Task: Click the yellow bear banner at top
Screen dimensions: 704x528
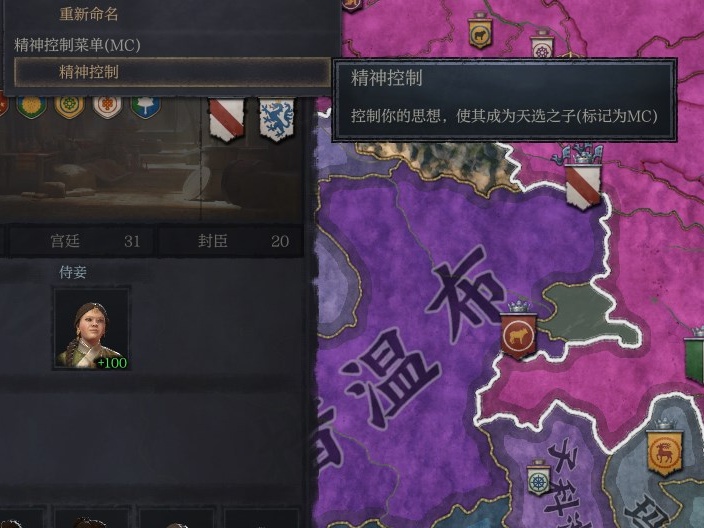Action: (480, 31)
